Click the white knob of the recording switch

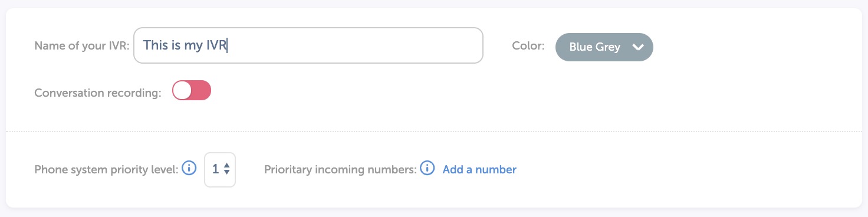pos(183,90)
